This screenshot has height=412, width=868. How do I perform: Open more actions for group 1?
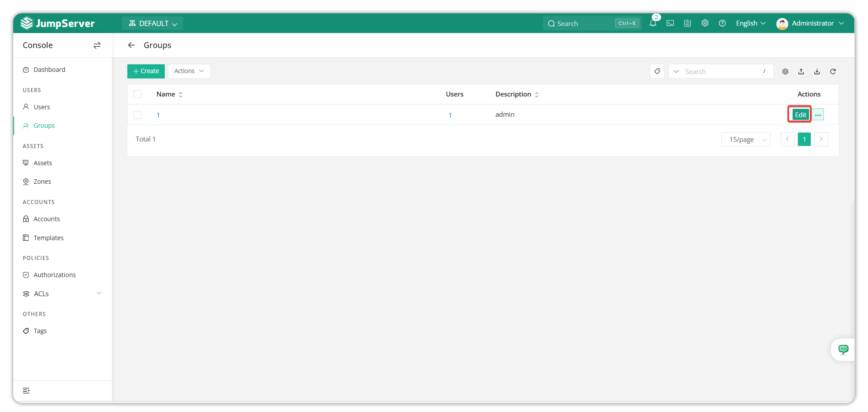pos(818,115)
